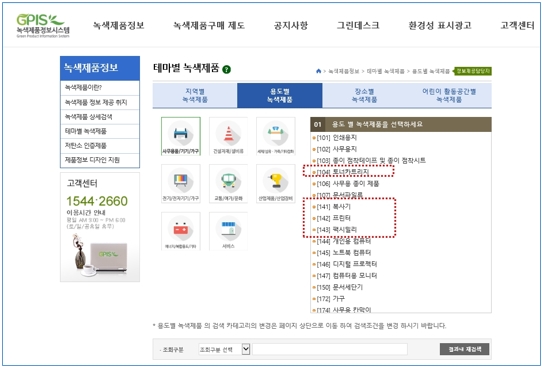Switch to the 용도별 녹색제품 tab
Image resolution: width=542 pixels, height=367 pixels.
coord(280,95)
